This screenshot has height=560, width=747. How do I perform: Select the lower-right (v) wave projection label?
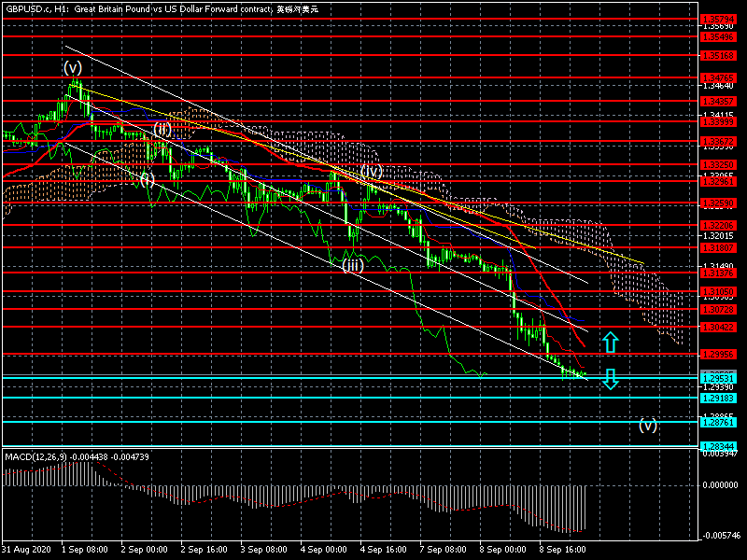(648, 425)
